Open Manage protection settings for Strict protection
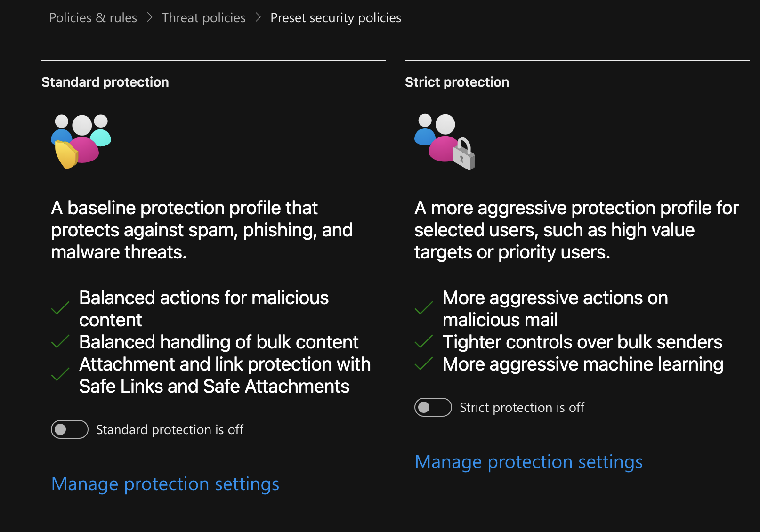 [x=529, y=462]
